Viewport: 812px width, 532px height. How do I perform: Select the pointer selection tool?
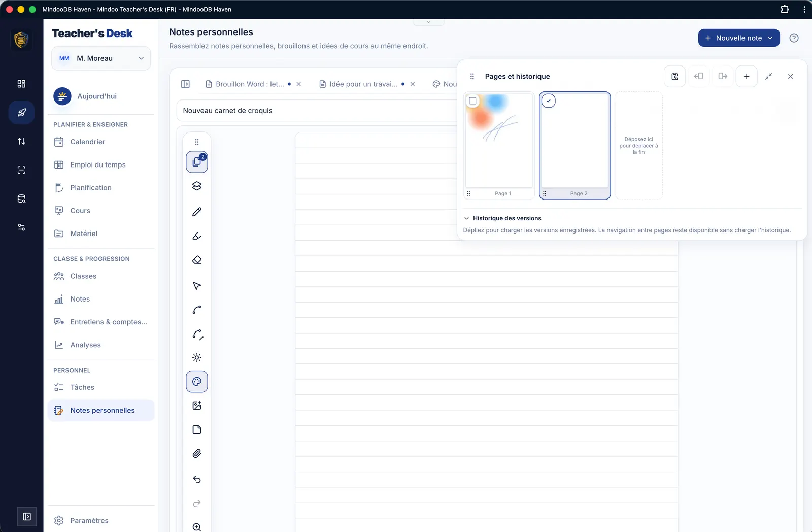(197, 286)
